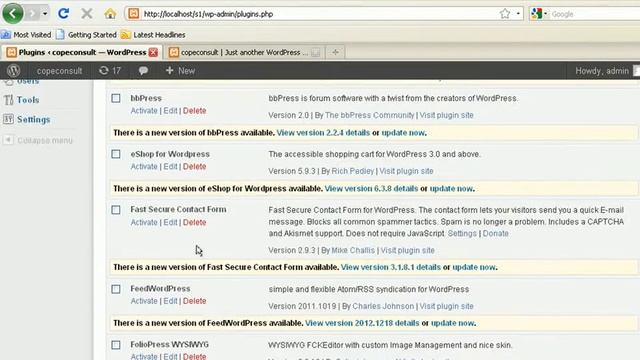Open the 17 updates icon
The height and width of the screenshot is (360, 640).
tap(110, 71)
